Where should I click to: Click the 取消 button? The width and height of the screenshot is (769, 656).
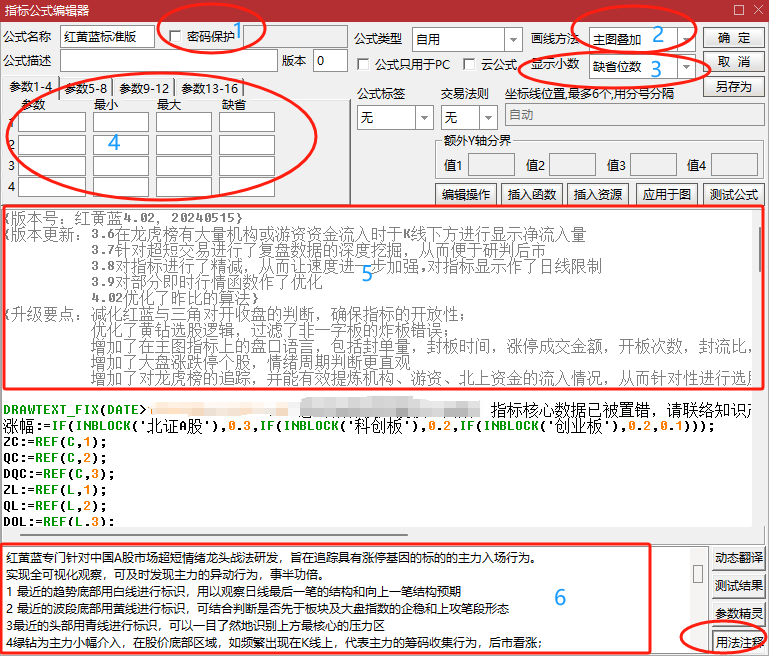(x=734, y=62)
